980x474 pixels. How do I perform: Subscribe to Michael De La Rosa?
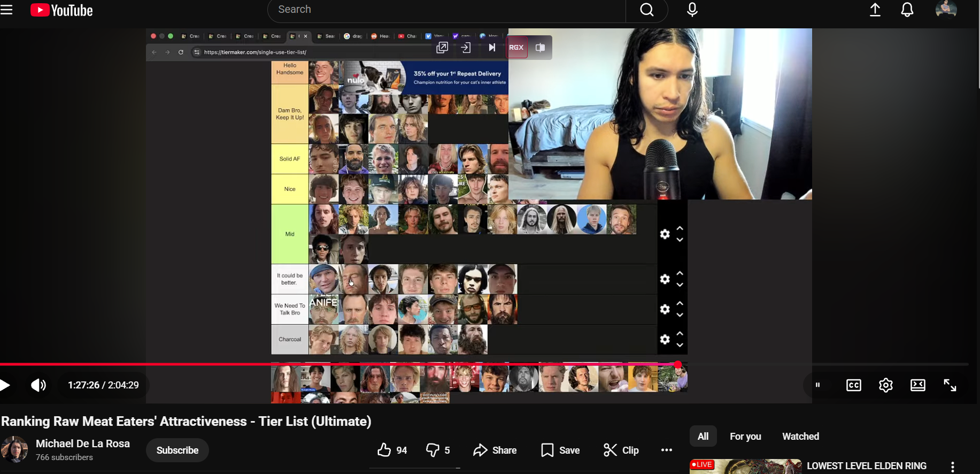[178, 450]
